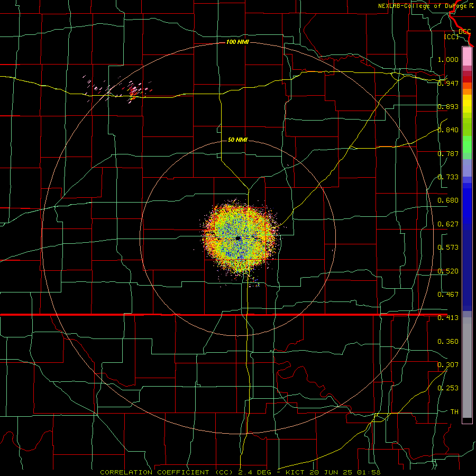This screenshot has height=476, width=476.
Task: Select the 0.307 scale value
Action: (x=448, y=365)
